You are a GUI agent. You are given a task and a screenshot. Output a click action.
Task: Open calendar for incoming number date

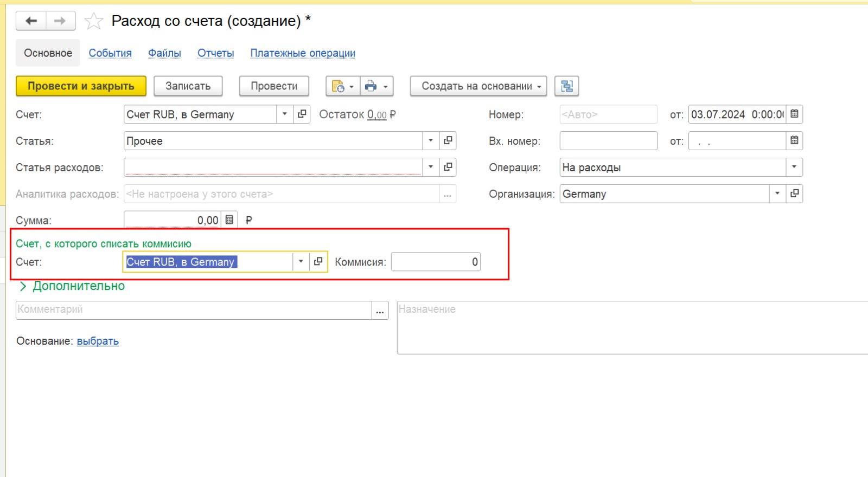[x=794, y=141]
